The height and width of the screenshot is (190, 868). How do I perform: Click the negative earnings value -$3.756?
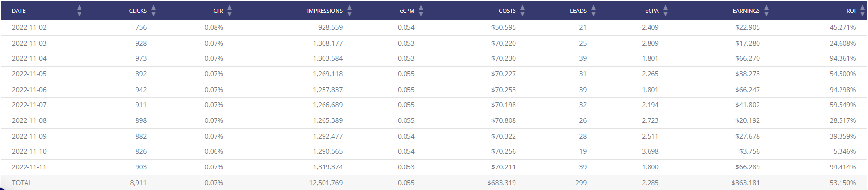(x=748, y=151)
